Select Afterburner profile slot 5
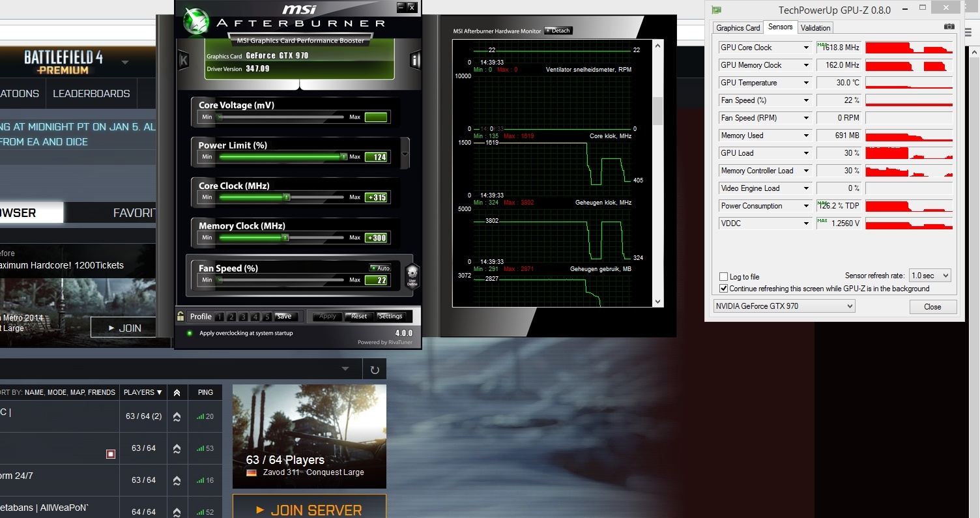Viewport: 980px width, 518px height. point(267,317)
